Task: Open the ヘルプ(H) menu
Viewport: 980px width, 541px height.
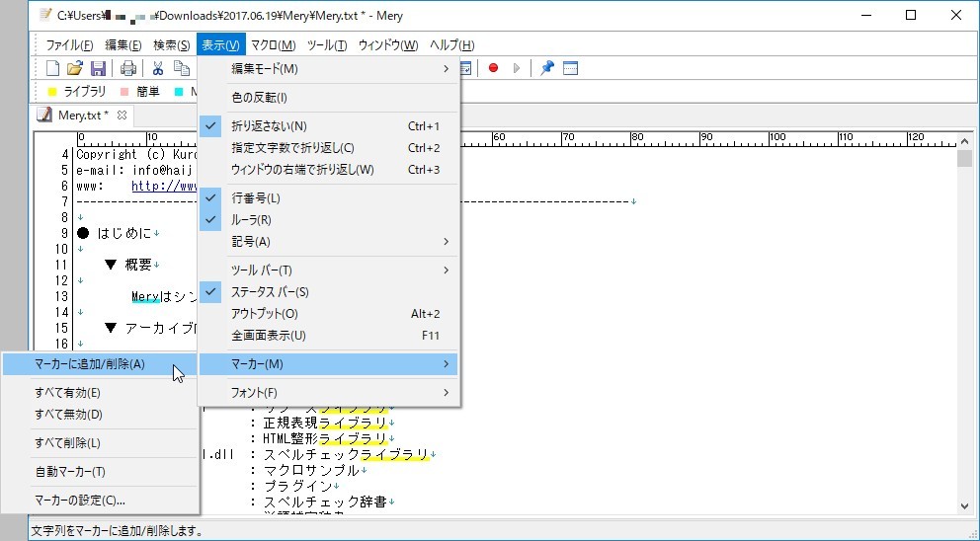Action: tap(451, 45)
